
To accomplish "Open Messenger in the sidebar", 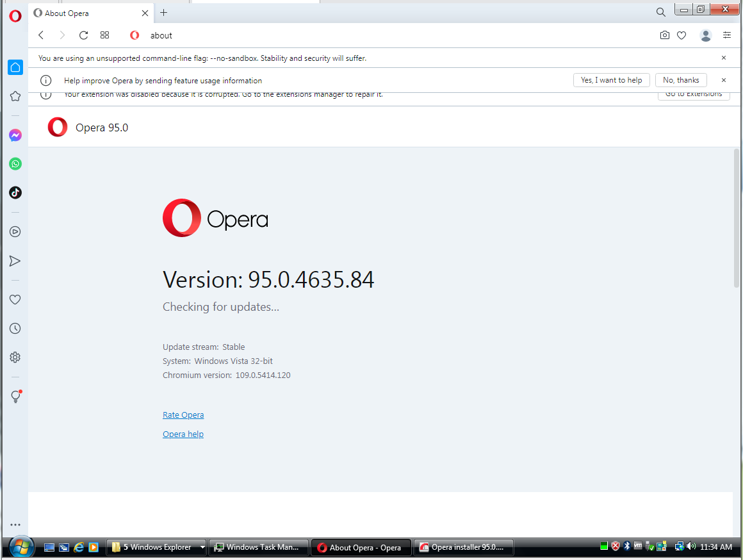I will click(x=15, y=136).
